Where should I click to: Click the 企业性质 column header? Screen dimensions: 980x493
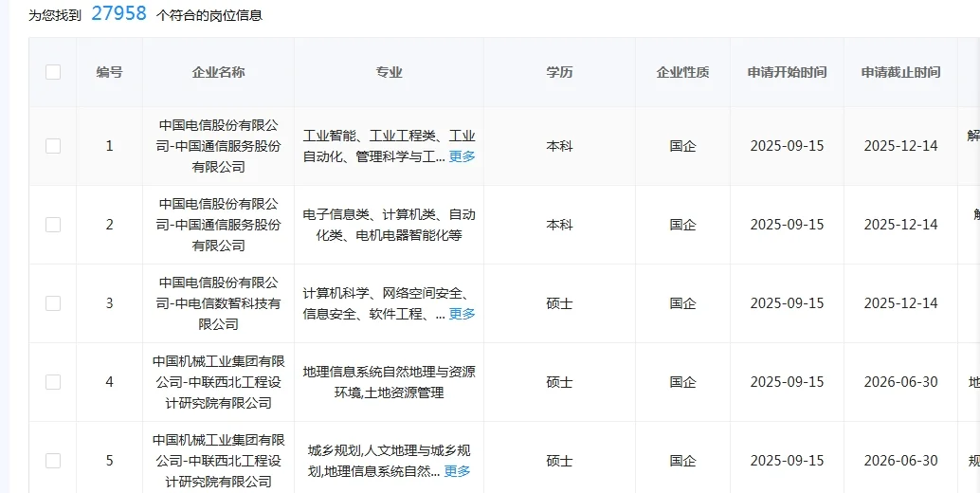tap(682, 72)
